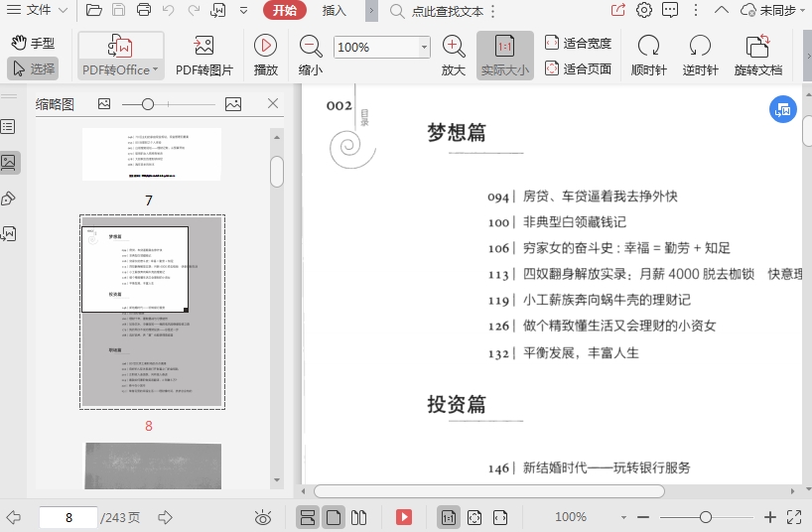Close the 缩略图 panel
The width and height of the screenshot is (812, 532).
273,103
